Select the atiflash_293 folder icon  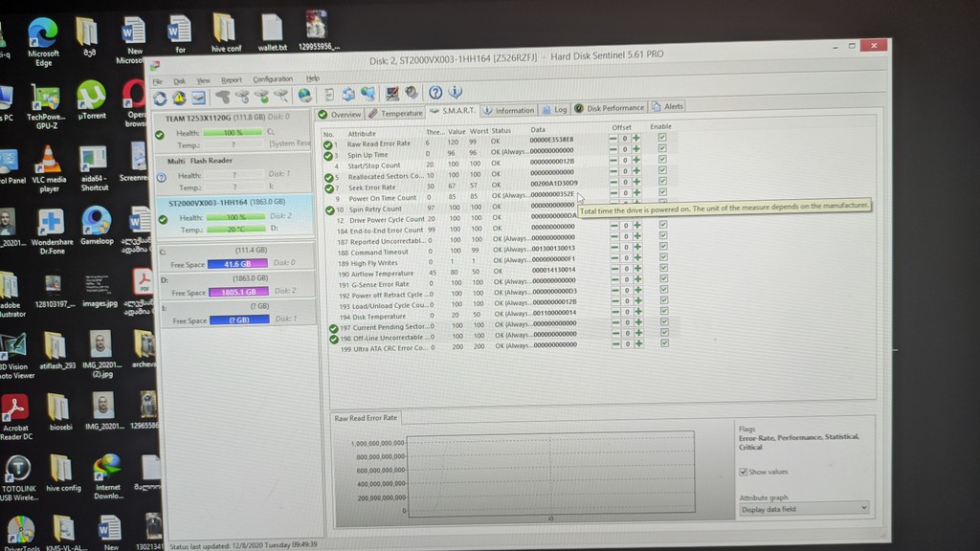pos(56,351)
